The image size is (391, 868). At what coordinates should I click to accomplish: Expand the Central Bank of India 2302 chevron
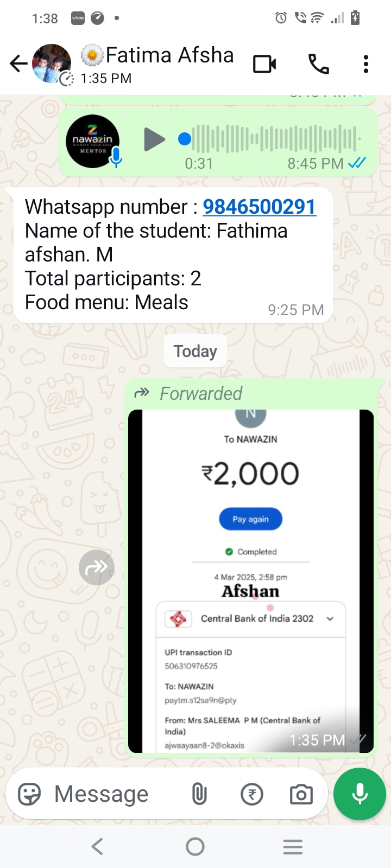[x=330, y=618]
